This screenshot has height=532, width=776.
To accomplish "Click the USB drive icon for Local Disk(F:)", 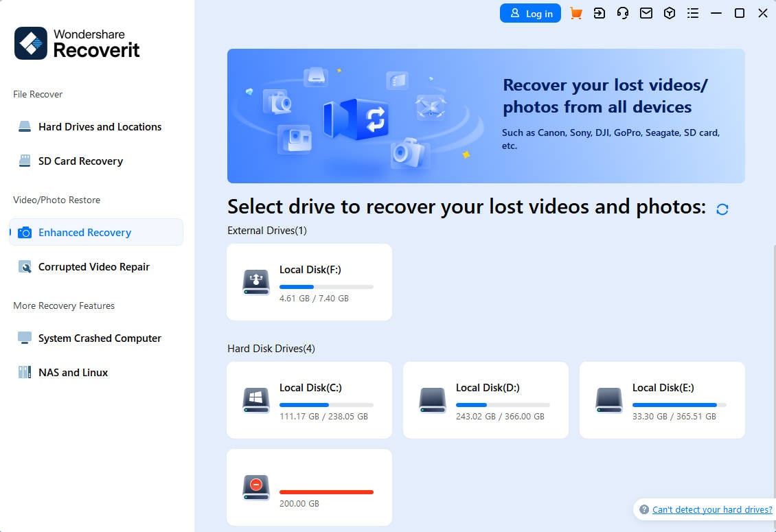I will 256,282.
